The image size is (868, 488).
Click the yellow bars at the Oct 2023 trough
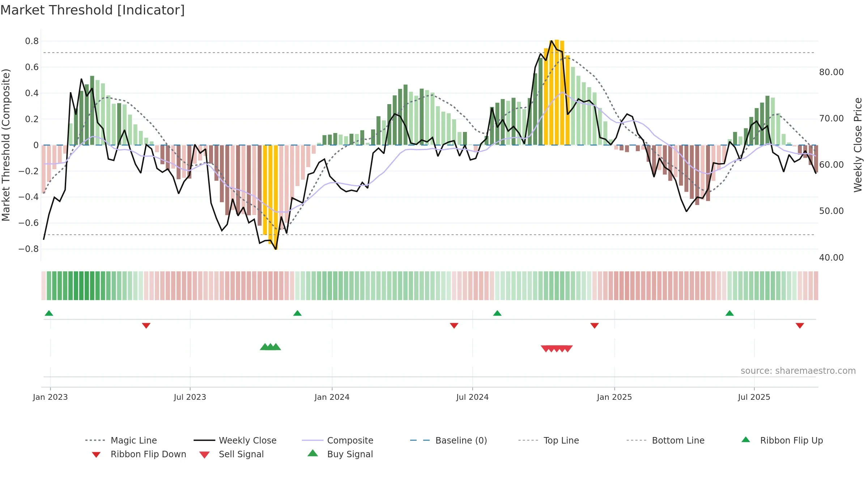pos(271,197)
